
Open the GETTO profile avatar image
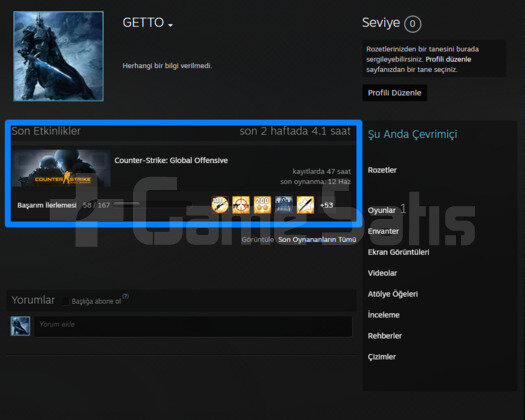[59, 56]
